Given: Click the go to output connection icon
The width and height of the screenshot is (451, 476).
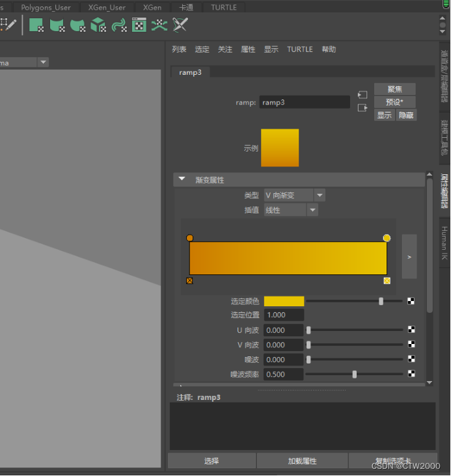Looking at the screenshot, I should 362,108.
